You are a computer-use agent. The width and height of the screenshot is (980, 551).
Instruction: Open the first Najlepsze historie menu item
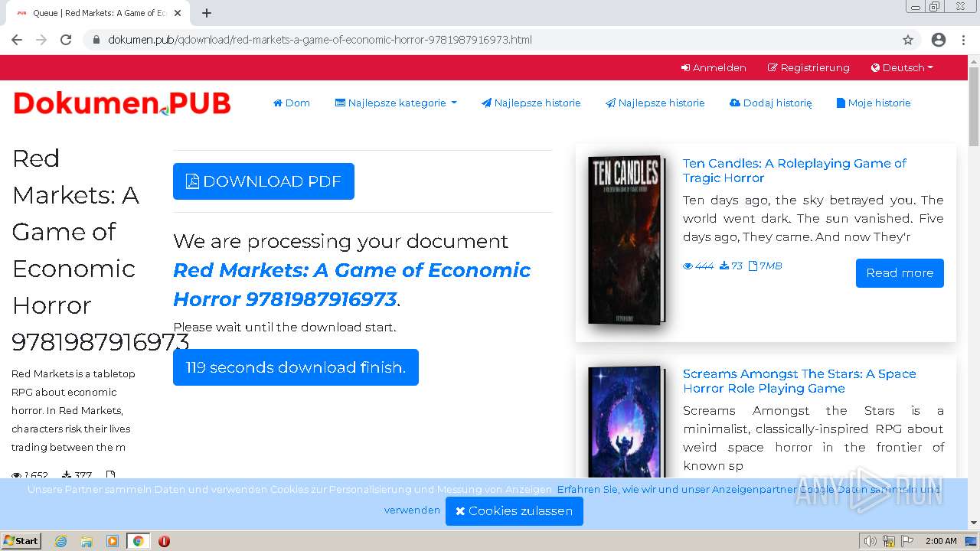(531, 103)
